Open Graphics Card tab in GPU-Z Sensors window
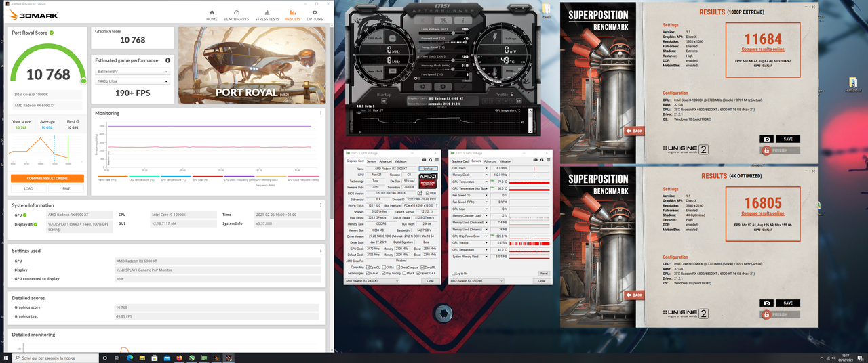 (x=460, y=161)
